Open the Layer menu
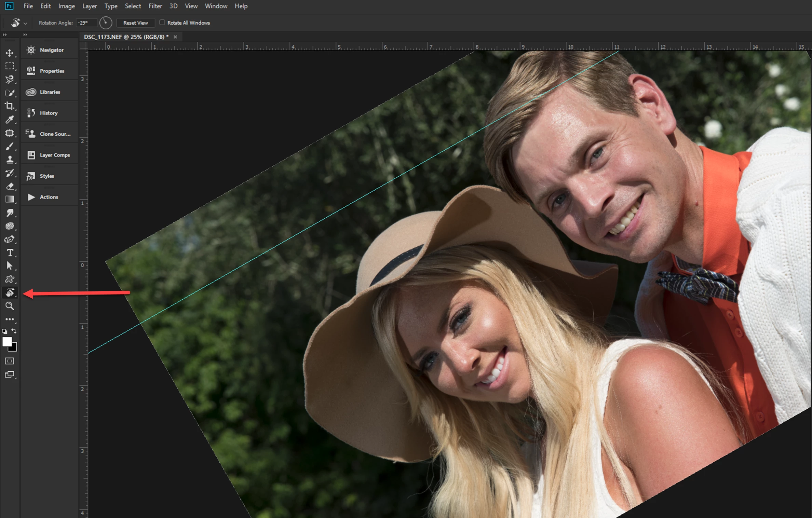The image size is (812, 518). point(89,6)
